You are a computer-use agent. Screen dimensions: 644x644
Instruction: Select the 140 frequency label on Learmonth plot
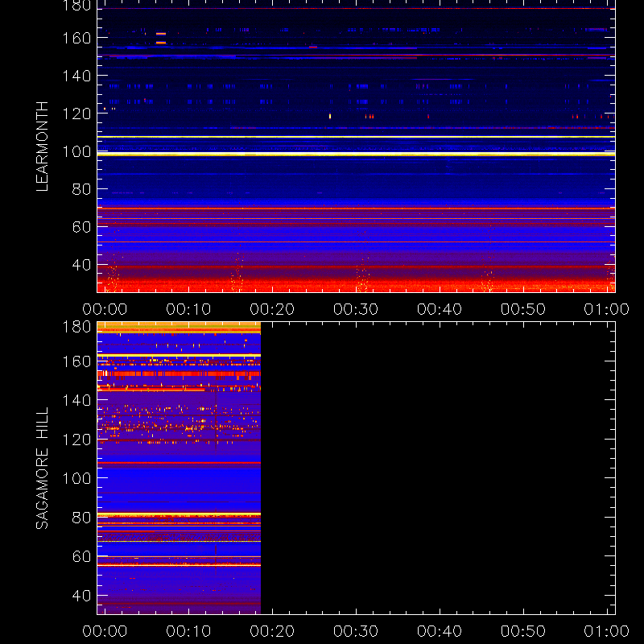76,76
